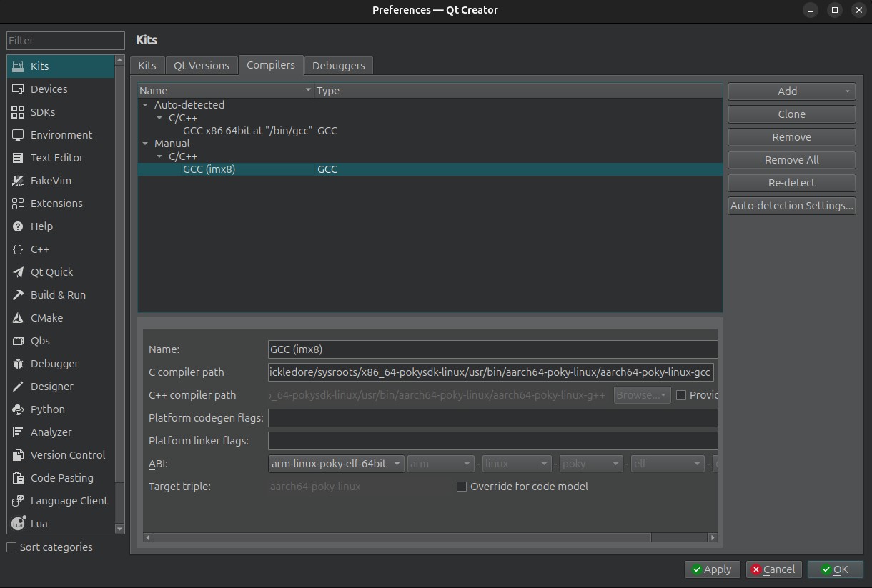This screenshot has height=588, width=872.
Task: Open Auto-detection Settings dialog
Action: coord(791,206)
